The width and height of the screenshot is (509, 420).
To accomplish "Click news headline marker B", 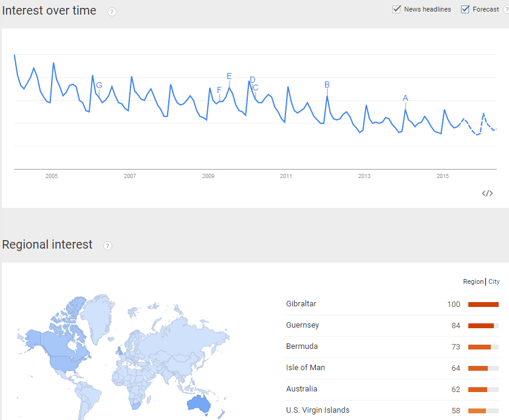I will (x=327, y=84).
